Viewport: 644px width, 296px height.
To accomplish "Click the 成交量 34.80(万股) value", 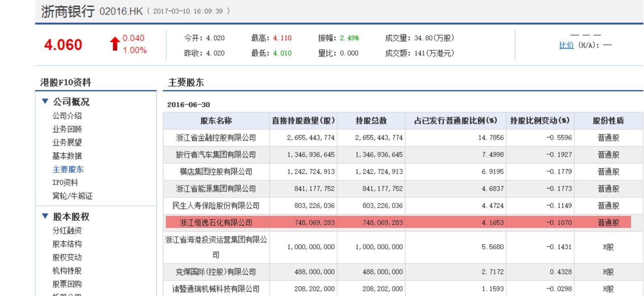I will click(434, 38).
